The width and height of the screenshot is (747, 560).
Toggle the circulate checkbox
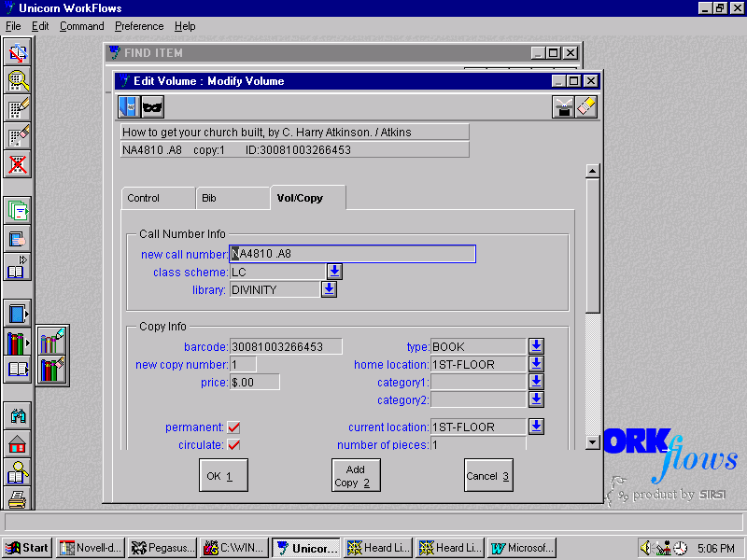(233, 445)
